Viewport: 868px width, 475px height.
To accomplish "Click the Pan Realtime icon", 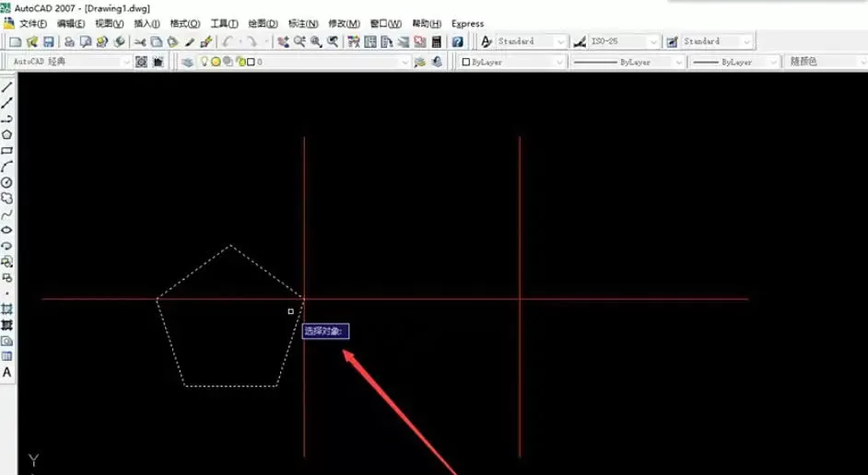I will pyautogui.click(x=283, y=41).
